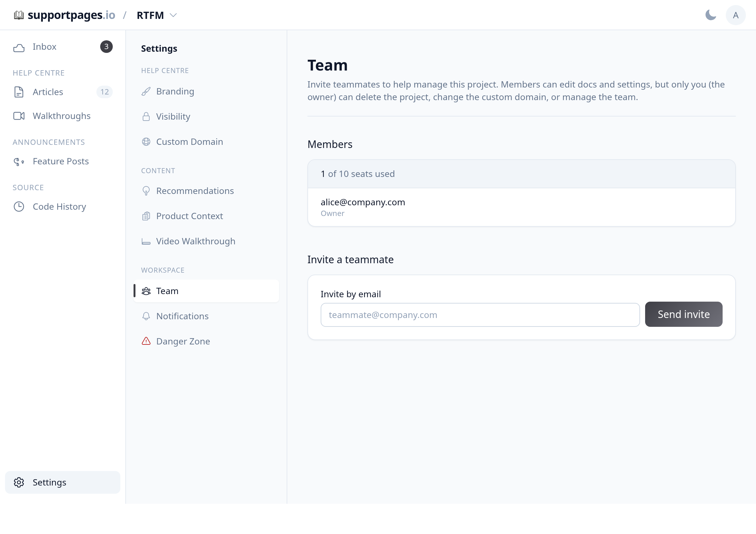The width and height of the screenshot is (756, 534).
Task: Click the Recommendations lightbulb icon
Action: point(146,191)
